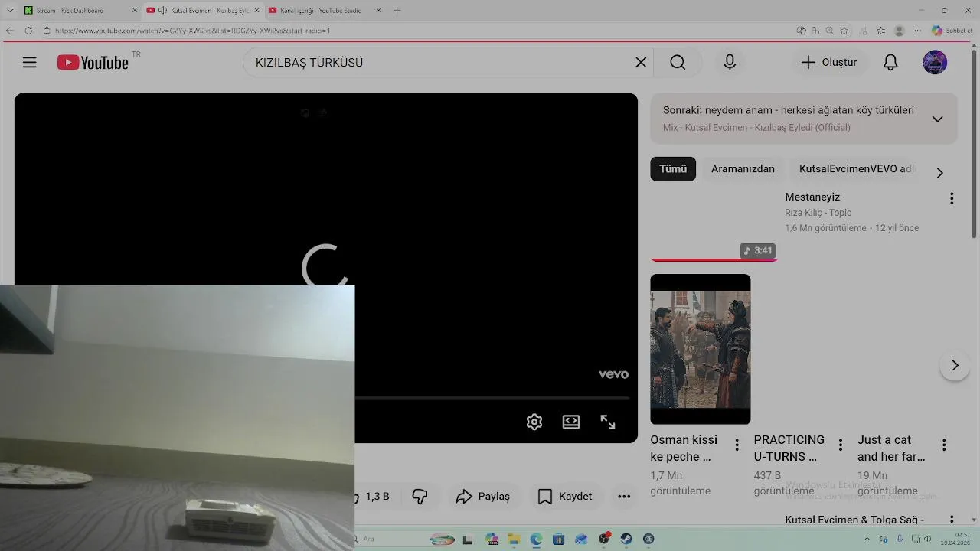Open the Osman kissi short thumbnail
980x551 pixels.
701,349
